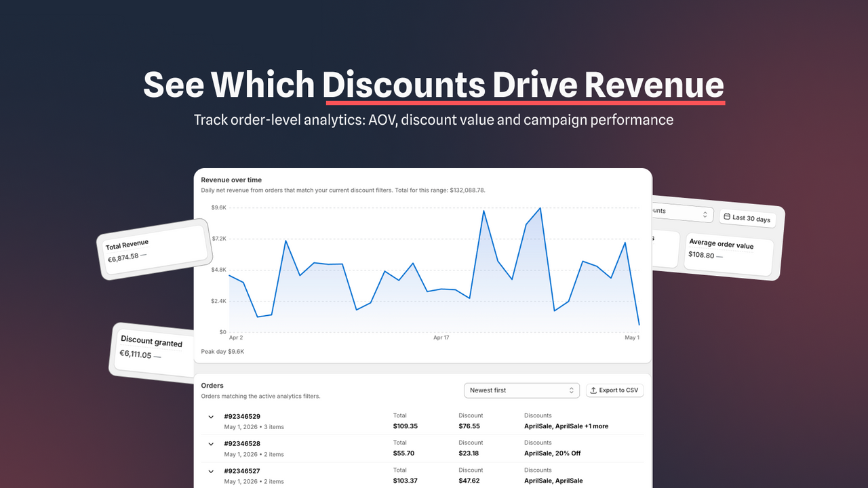868x488 pixels.
Task: Click the $109.35 total value
Action: tap(406, 426)
